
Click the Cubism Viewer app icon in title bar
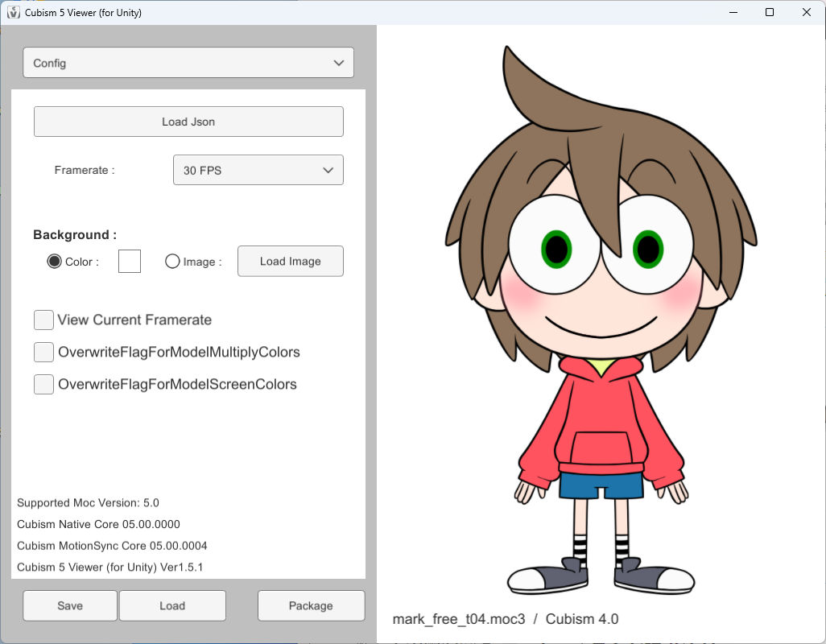14,13
